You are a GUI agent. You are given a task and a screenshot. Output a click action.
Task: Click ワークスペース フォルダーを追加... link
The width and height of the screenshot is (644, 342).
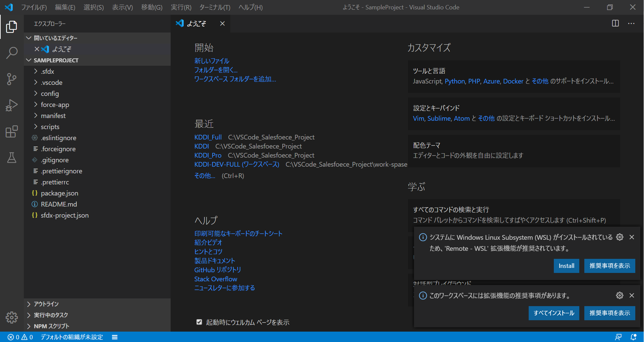[235, 79]
